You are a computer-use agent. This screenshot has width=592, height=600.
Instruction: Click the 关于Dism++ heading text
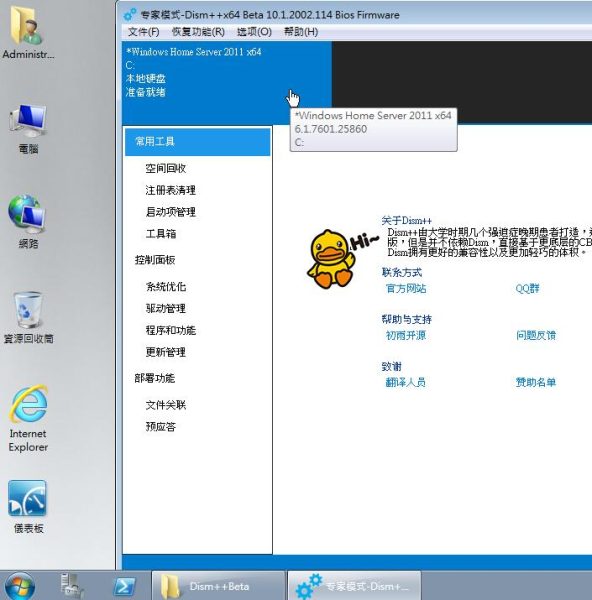point(406,221)
